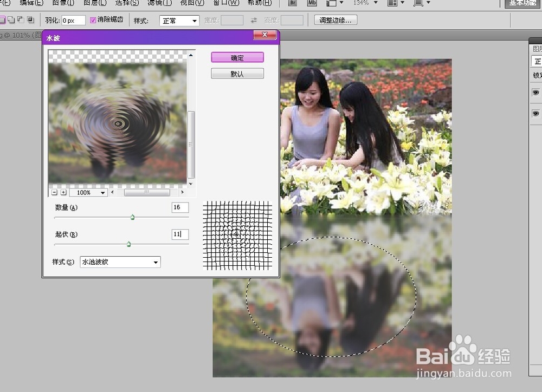Hide the second layer using eye icon
Viewport: 542px width, 392px height.
click(x=535, y=114)
